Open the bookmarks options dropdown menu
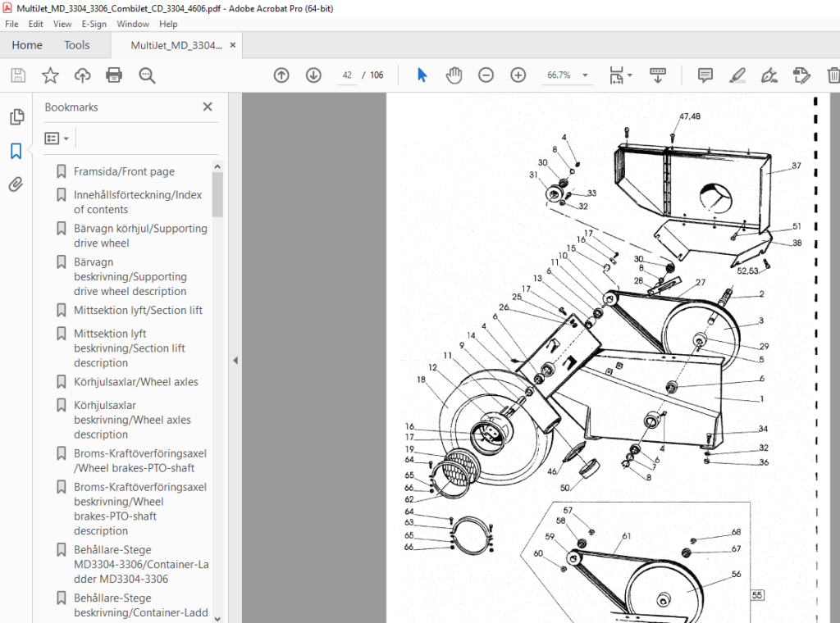The image size is (840, 623). point(57,139)
